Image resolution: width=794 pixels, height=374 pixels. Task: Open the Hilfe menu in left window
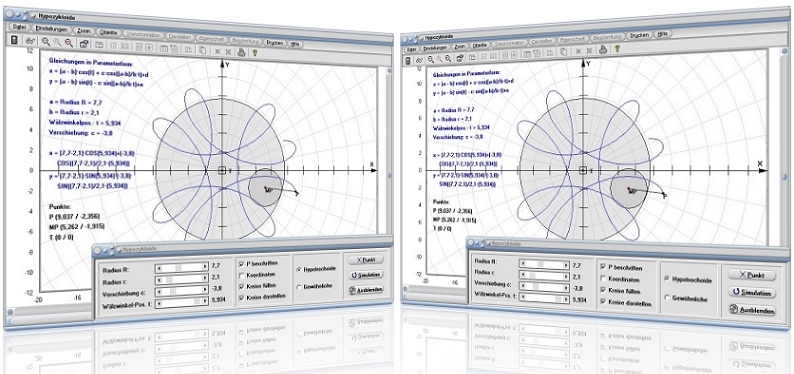click(x=295, y=44)
